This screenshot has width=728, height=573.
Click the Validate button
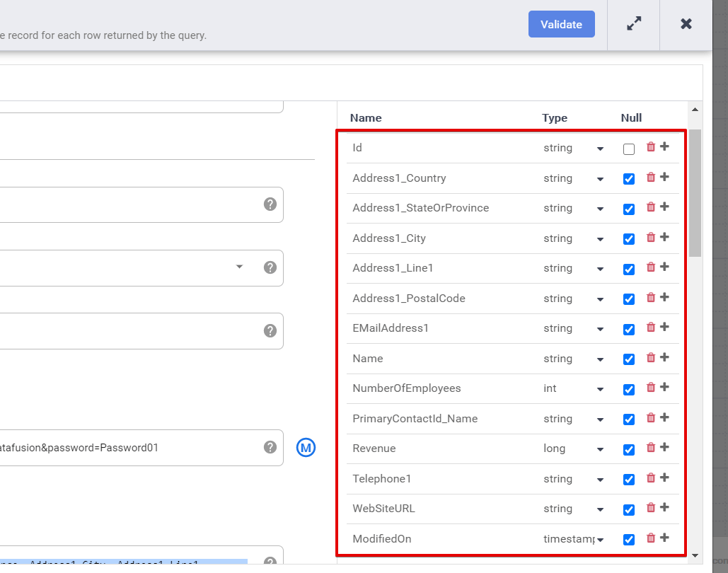tap(561, 24)
